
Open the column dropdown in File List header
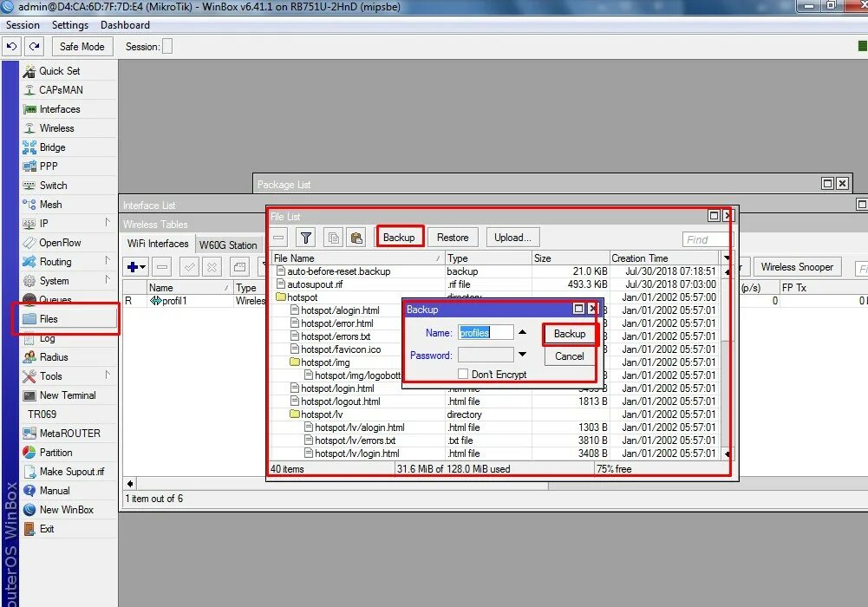pyautogui.click(x=727, y=258)
